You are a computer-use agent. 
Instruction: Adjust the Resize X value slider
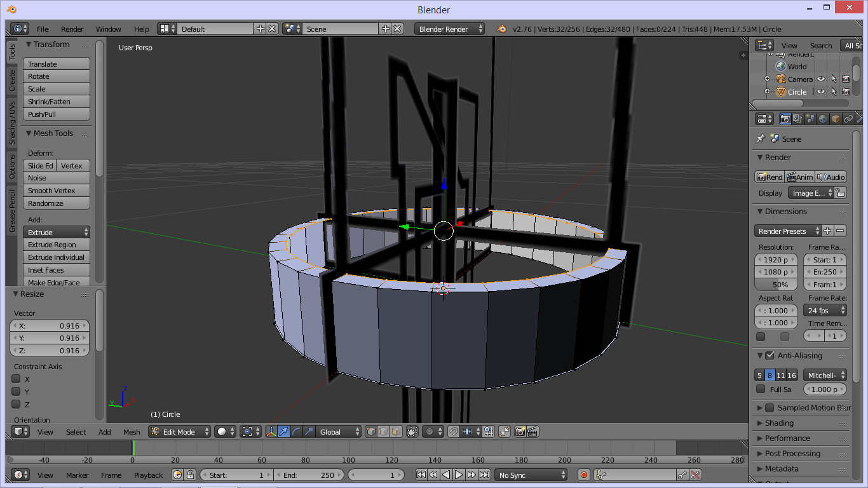click(x=49, y=325)
